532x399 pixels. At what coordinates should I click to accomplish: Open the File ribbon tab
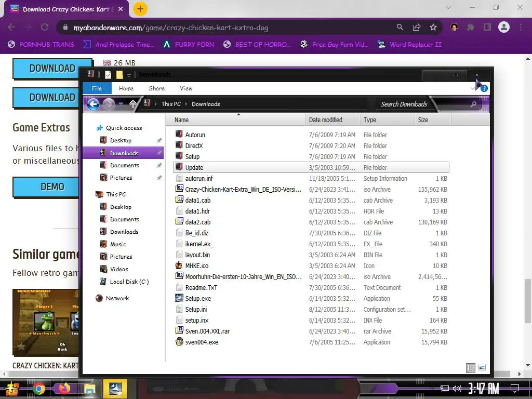click(97, 88)
